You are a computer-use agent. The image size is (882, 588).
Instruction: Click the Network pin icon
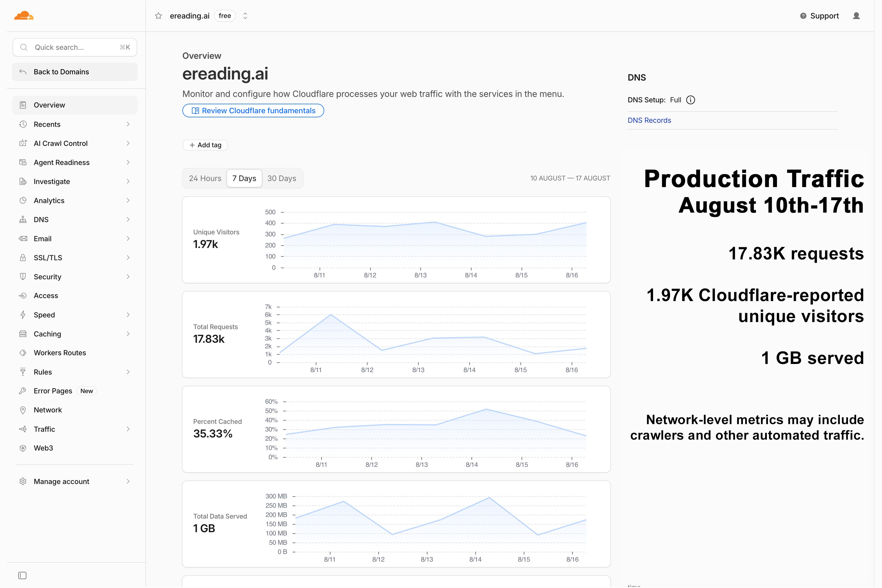23,410
